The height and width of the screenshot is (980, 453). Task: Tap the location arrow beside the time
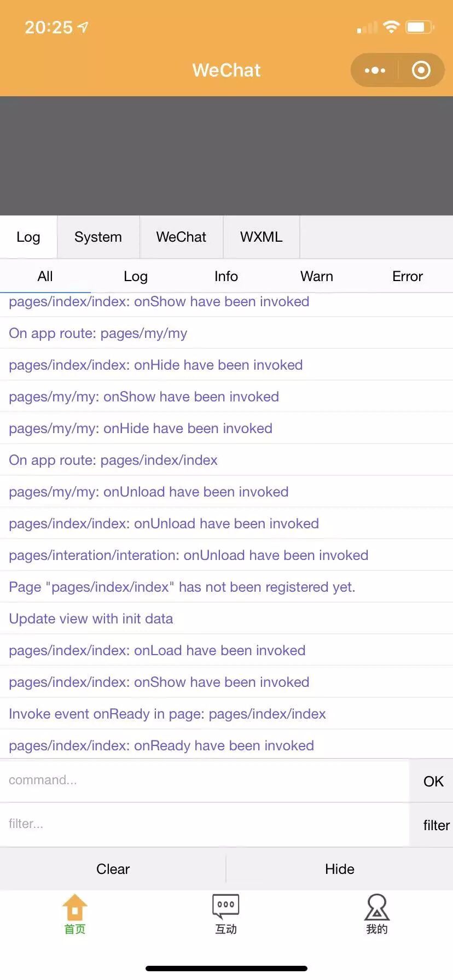83,27
